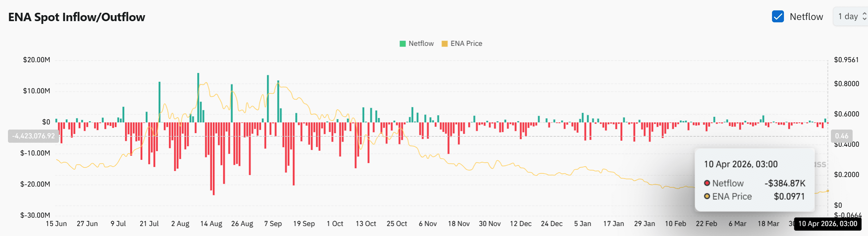Click the green Netflow legend swatch
868x236 pixels.
point(402,43)
